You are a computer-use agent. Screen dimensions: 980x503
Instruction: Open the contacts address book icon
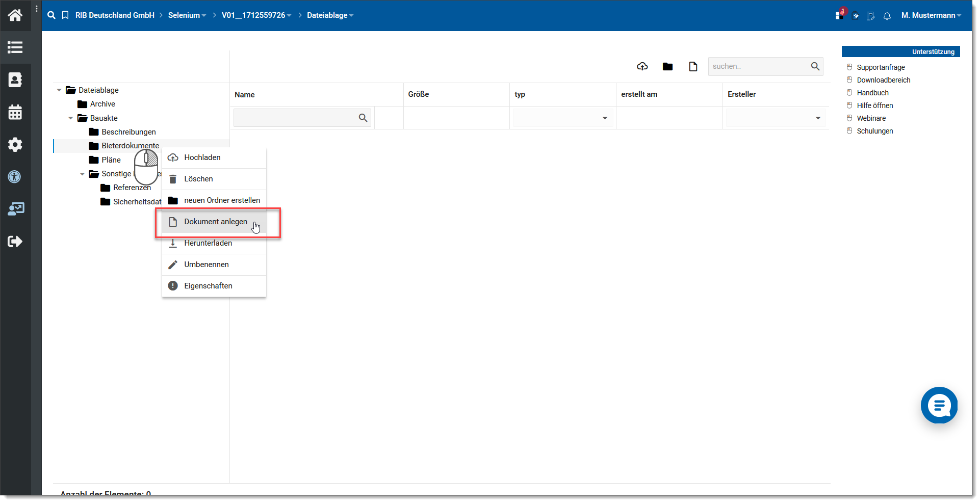[x=15, y=80]
